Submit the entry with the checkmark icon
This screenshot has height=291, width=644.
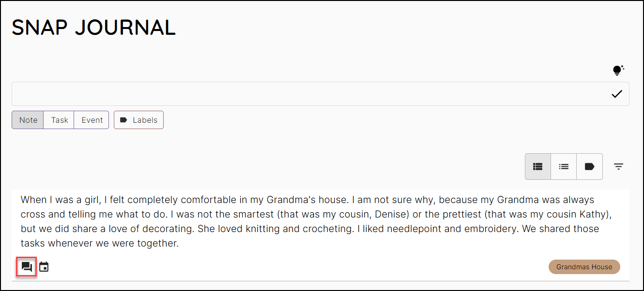pyautogui.click(x=616, y=94)
